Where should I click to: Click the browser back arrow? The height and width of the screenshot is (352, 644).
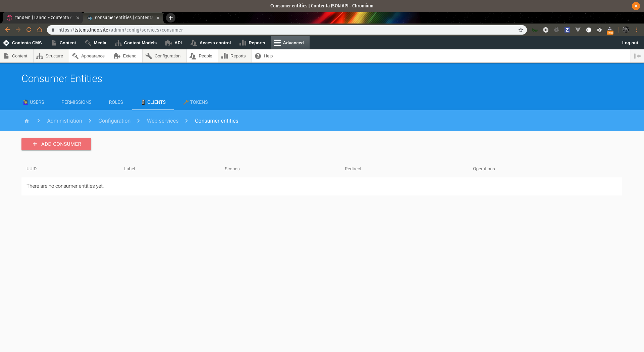(x=7, y=30)
